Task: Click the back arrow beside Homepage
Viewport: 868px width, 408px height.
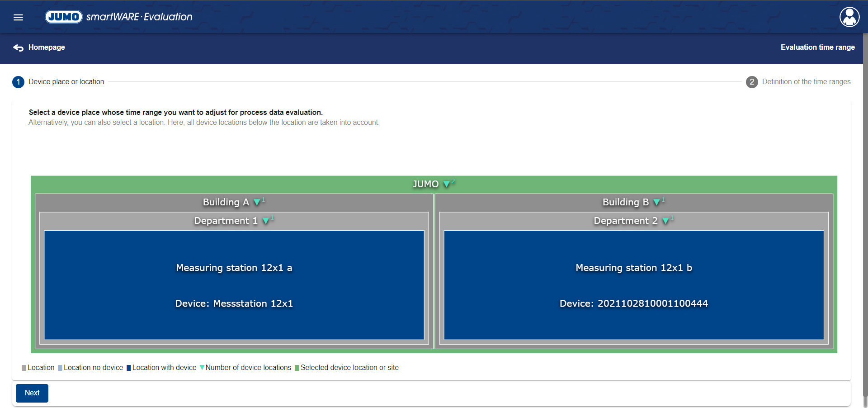Action: [x=18, y=47]
